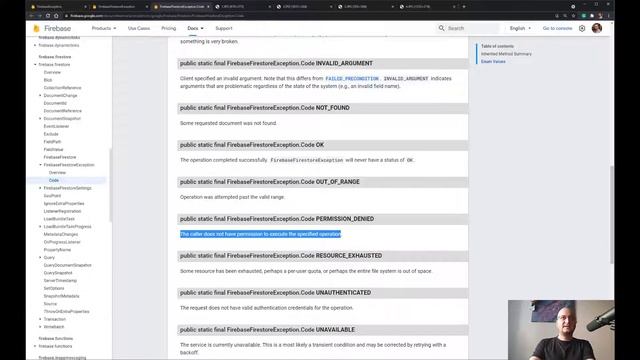This screenshot has height=360, width=640.
Task: Click the FAILED_PRECONDITION code link
Action: 352,78
